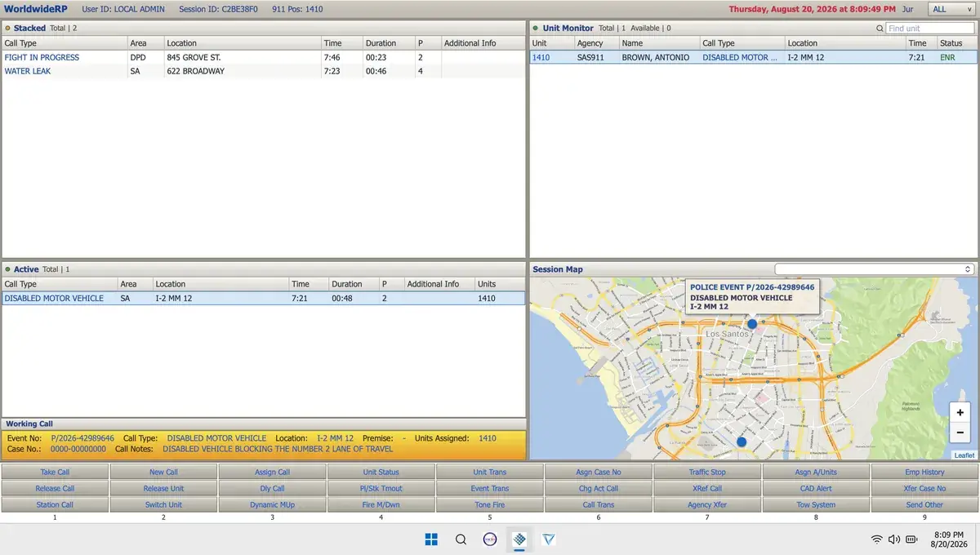Click the Chg Act Call button
Viewport: 980px width, 555px height.
[x=599, y=488]
